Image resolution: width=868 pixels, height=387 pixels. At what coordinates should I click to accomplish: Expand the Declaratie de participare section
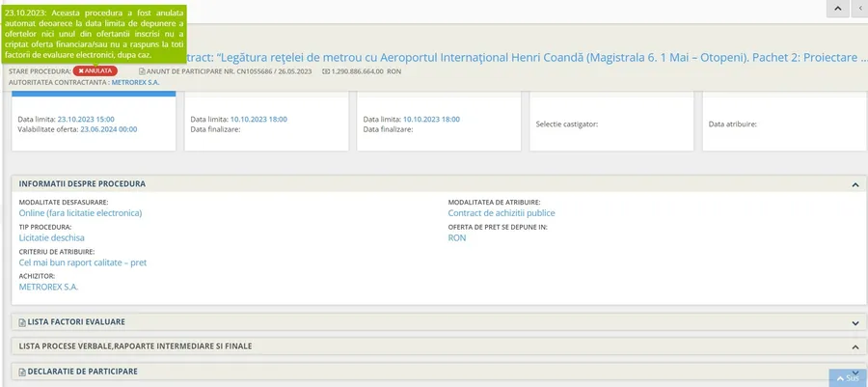click(x=854, y=371)
